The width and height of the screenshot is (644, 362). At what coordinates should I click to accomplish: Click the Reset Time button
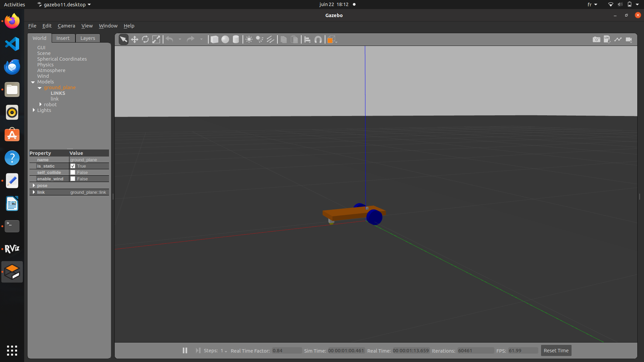click(x=556, y=351)
